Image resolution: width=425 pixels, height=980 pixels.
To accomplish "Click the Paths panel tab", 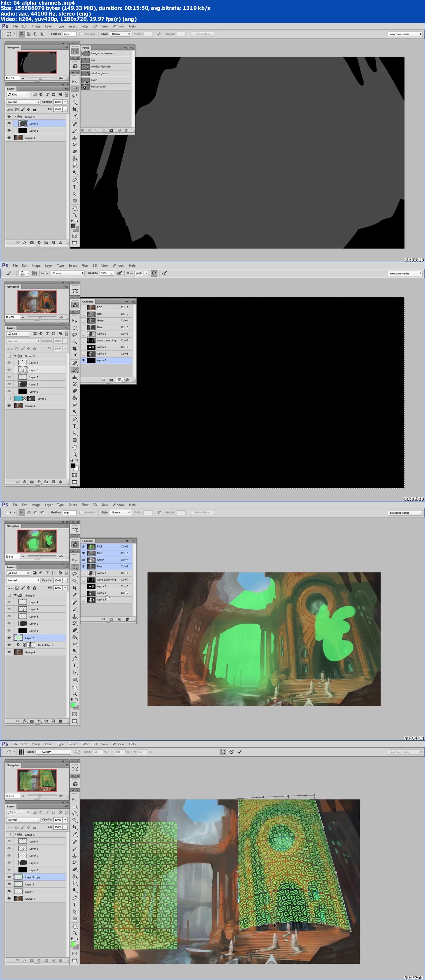I will (x=86, y=47).
